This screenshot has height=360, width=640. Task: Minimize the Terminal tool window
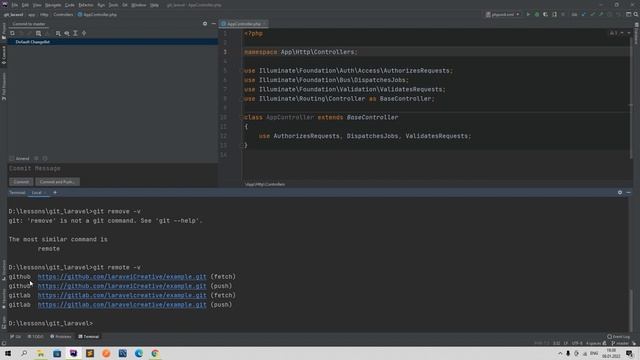629,192
